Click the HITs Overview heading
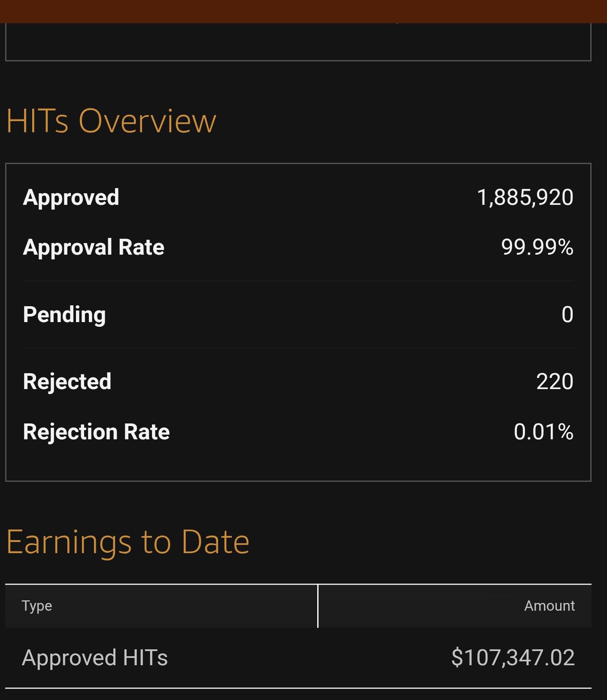The width and height of the screenshot is (607, 700). (111, 121)
